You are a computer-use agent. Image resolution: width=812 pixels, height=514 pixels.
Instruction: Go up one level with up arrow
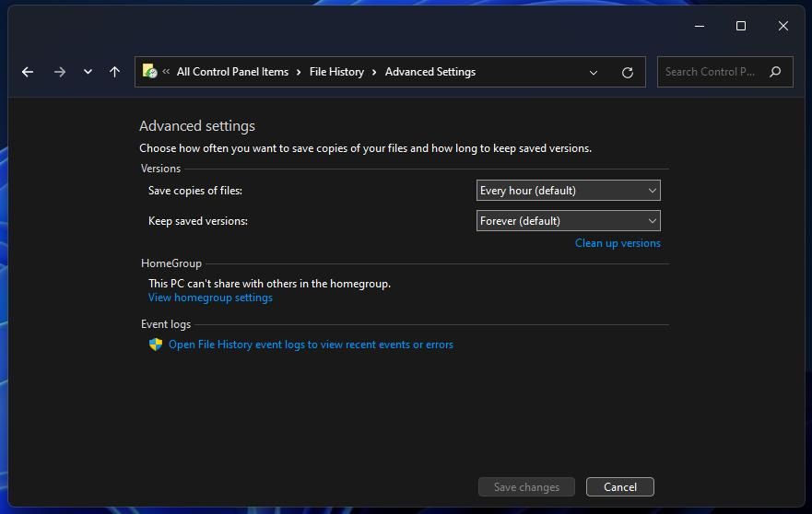(114, 72)
